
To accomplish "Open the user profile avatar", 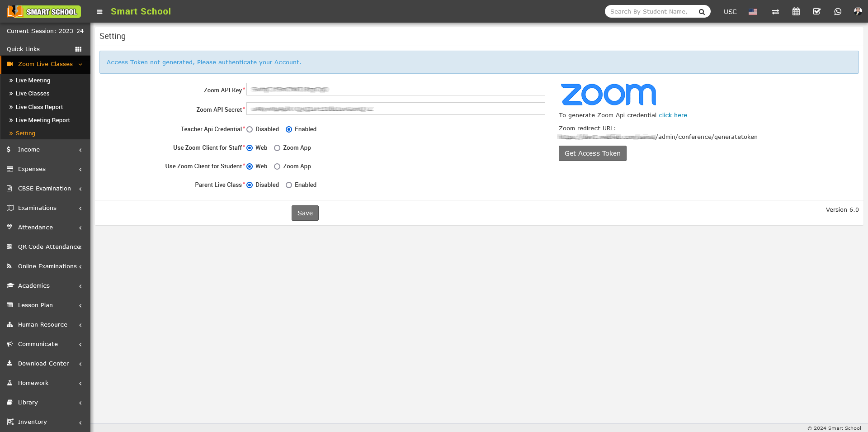I will [858, 11].
